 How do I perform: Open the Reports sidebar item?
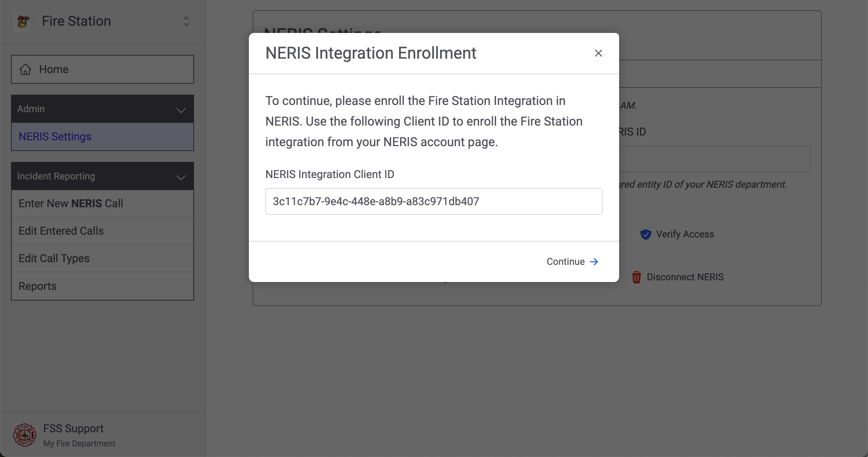pos(37,286)
